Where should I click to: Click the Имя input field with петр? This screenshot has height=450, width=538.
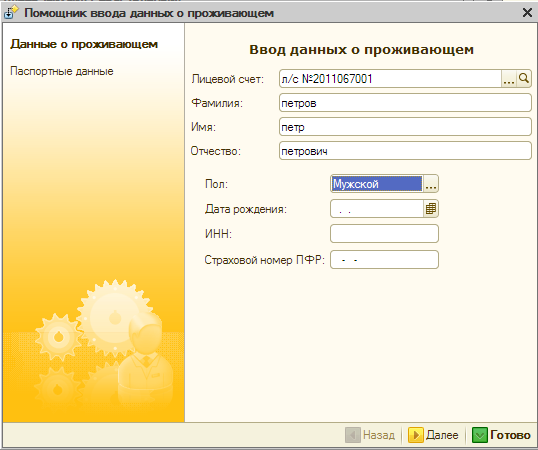click(405, 127)
